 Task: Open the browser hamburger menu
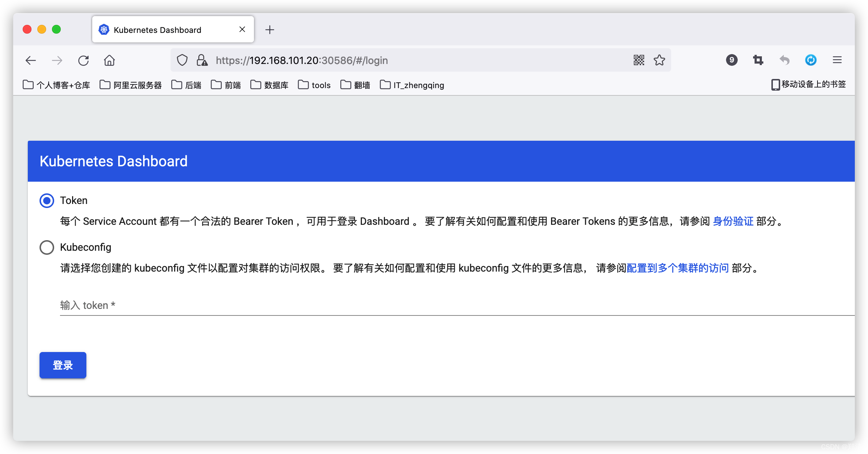(x=837, y=60)
